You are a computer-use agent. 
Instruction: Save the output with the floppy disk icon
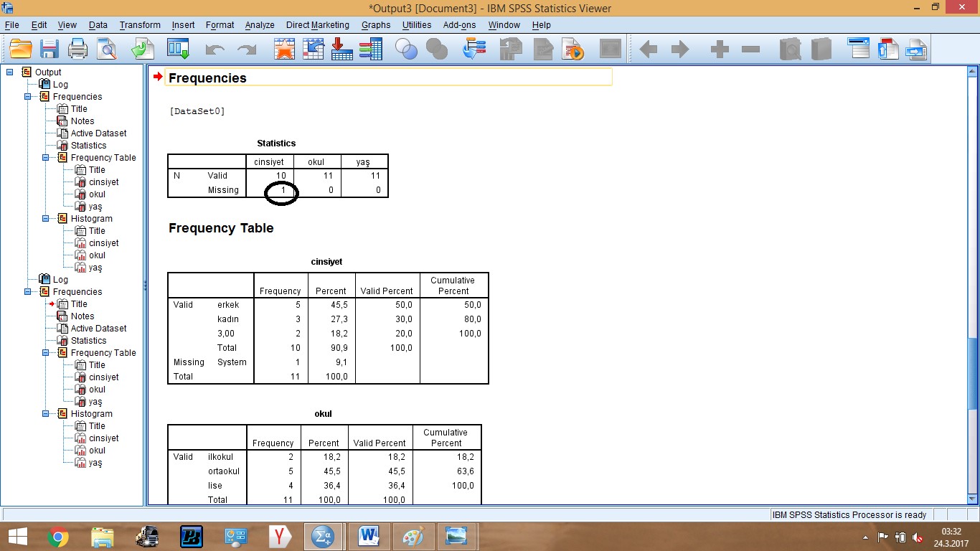[49, 50]
